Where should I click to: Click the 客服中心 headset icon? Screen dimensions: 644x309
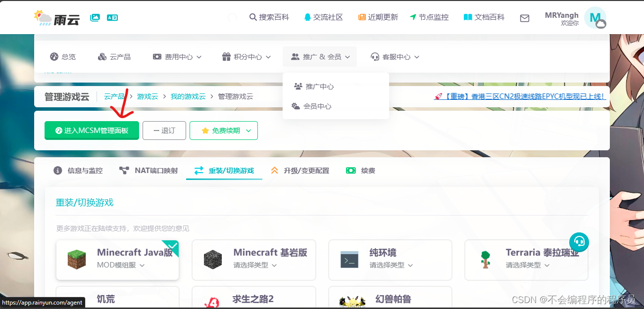(x=375, y=57)
